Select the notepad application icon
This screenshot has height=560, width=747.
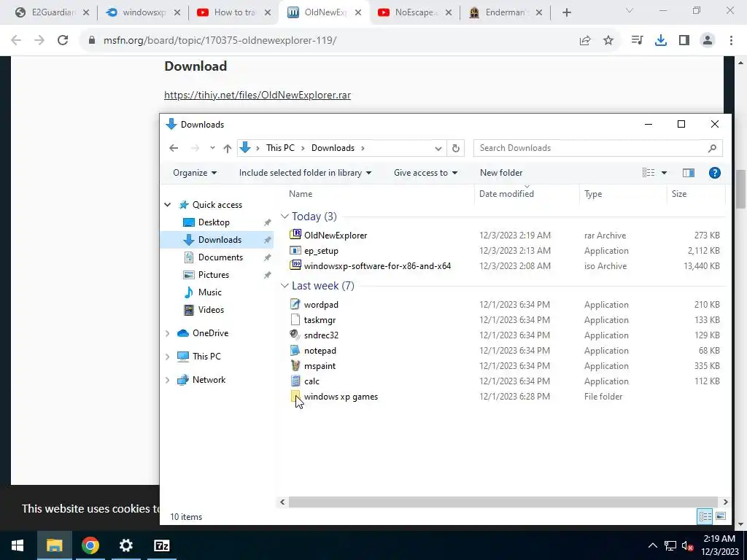tap(295, 351)
